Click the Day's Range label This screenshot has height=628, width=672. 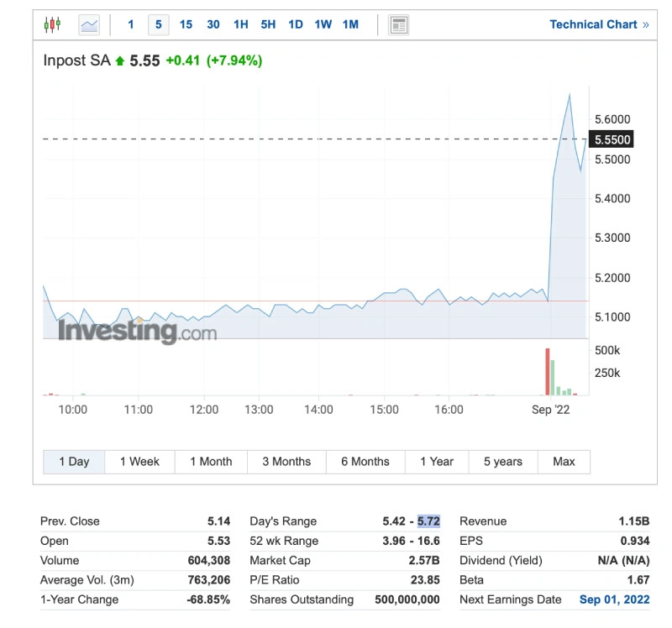tap(283, 521)
